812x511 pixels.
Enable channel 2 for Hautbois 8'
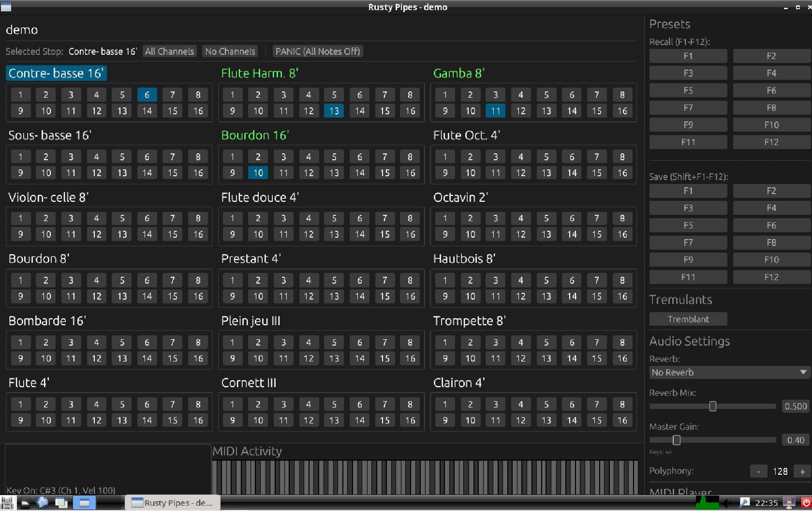[470, 280]
